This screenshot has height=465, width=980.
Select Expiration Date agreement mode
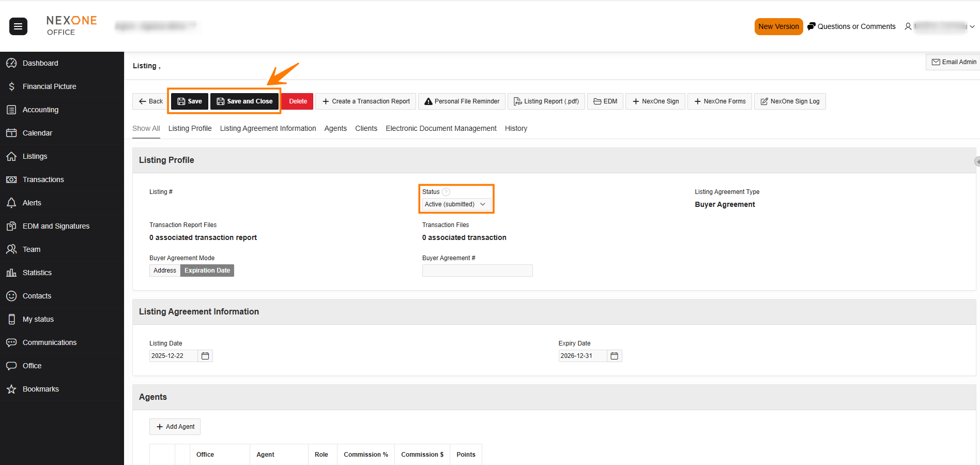coord(207,271)
